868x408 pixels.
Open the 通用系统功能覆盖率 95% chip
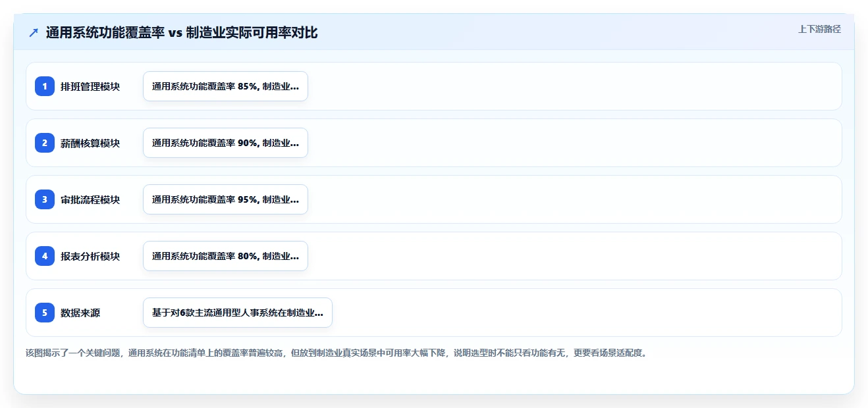225,199
